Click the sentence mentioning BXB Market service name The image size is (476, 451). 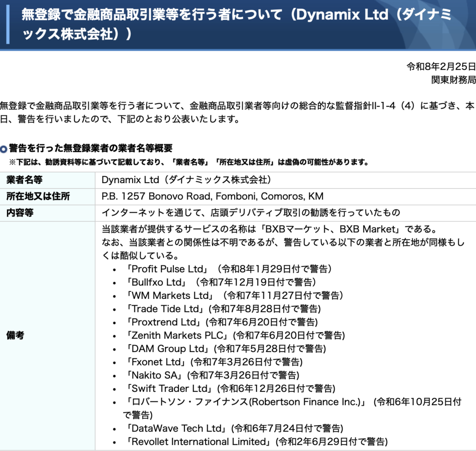[x=269, y=229]
